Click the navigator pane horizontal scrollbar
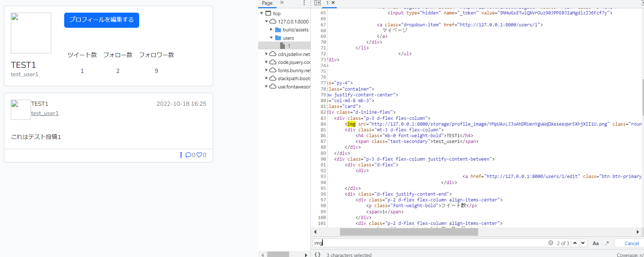The width and height of the screenshot is (644, 257). tap(278, 254)
